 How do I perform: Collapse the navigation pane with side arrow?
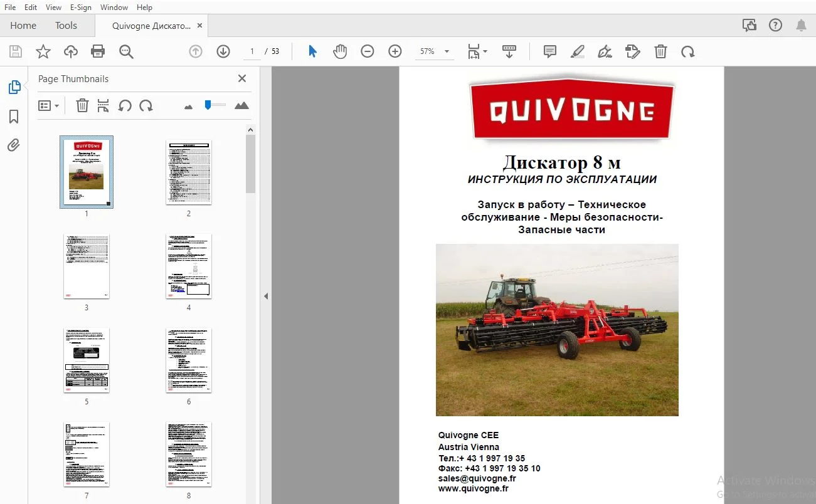[x=266, y=296]
